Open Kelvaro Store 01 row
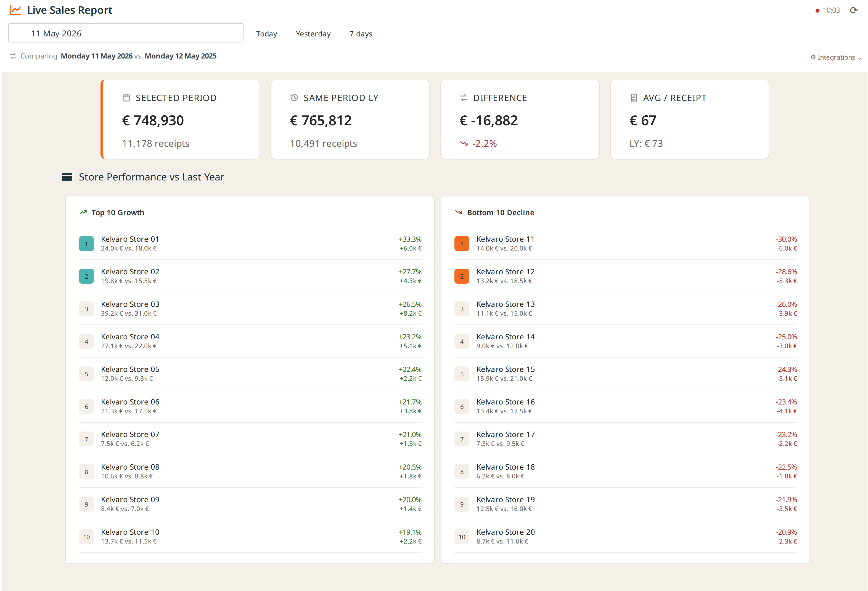Image resolution: width=868 pixels, height=591 pixels. (250, 243)
